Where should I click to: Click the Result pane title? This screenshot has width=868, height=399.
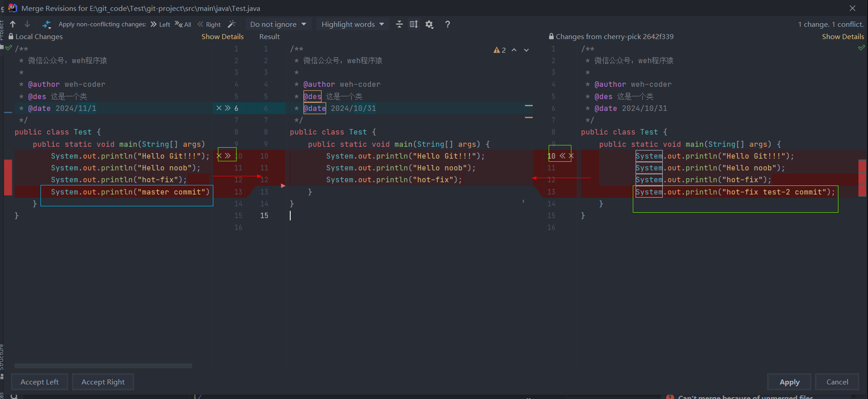269,37
